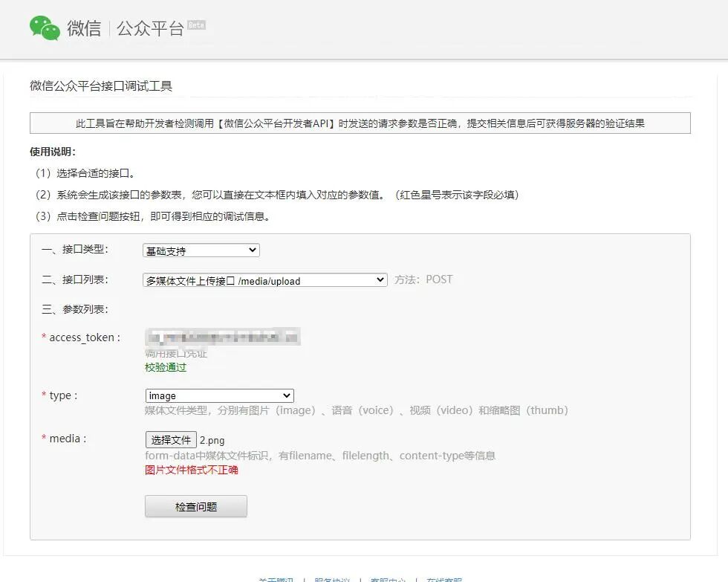Click the tool description banner text
Viewport: 728px width, 582px height.
(x=360, y=123)
